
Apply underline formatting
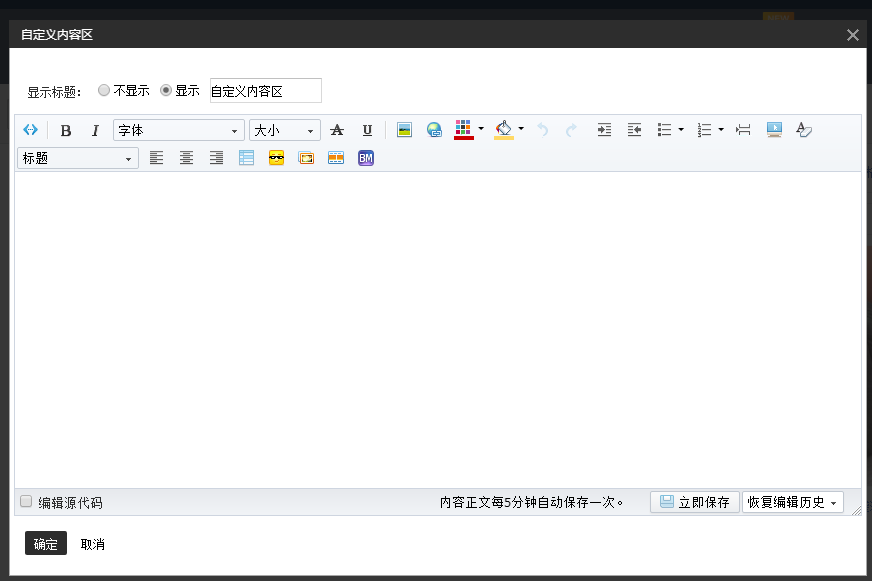pos(367,130)
